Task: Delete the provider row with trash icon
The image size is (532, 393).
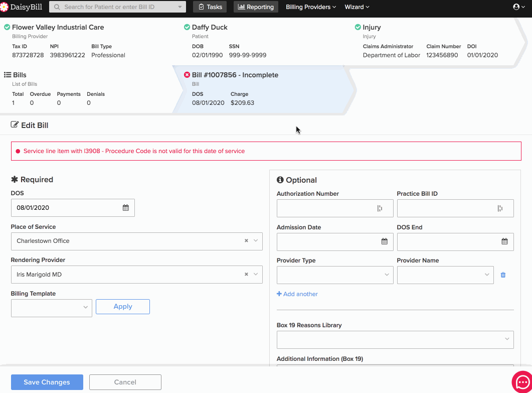Action: 503,275
